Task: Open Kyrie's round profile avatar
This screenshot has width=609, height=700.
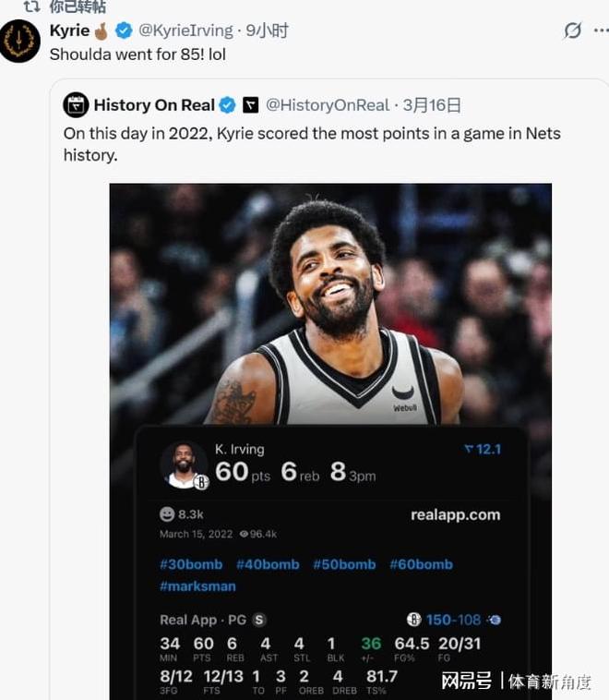Action: (x=19, y=41)
